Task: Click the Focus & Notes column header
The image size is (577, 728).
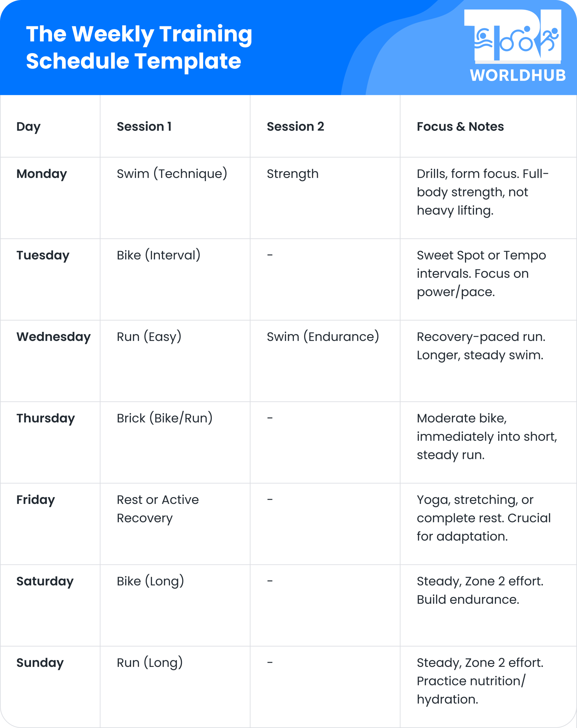Action: click(460, 127)
